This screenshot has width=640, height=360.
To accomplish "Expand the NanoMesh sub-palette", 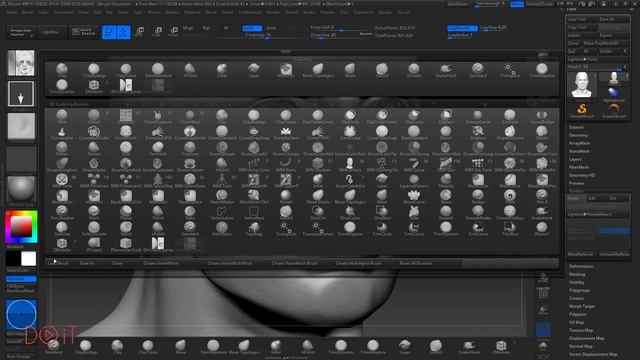I will [x=579, y=151].
